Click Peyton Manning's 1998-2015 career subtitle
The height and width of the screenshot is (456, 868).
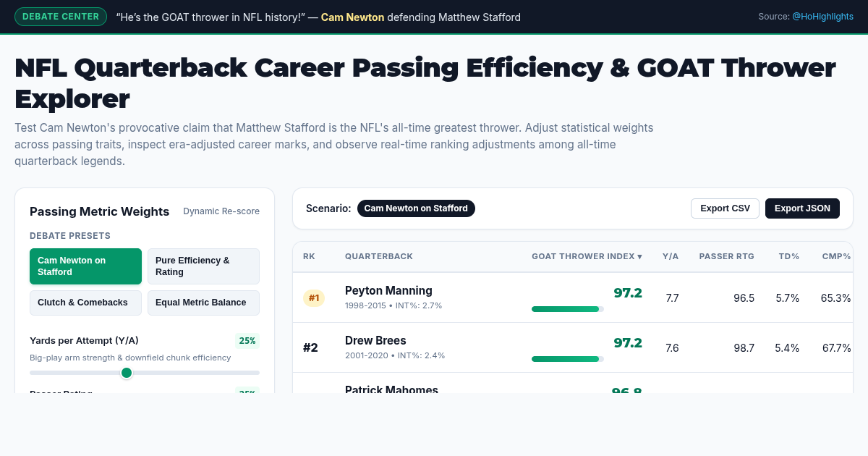(393, 305)
